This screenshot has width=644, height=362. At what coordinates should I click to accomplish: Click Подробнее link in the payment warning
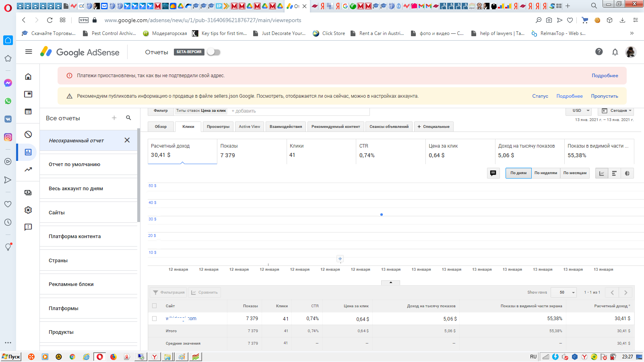605,76
